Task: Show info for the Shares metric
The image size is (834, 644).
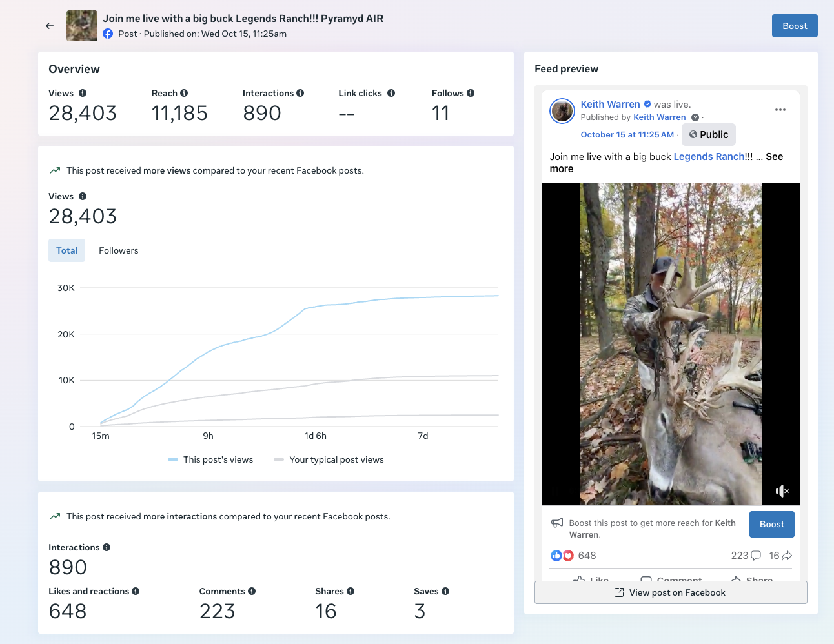Action: point(351,591)
